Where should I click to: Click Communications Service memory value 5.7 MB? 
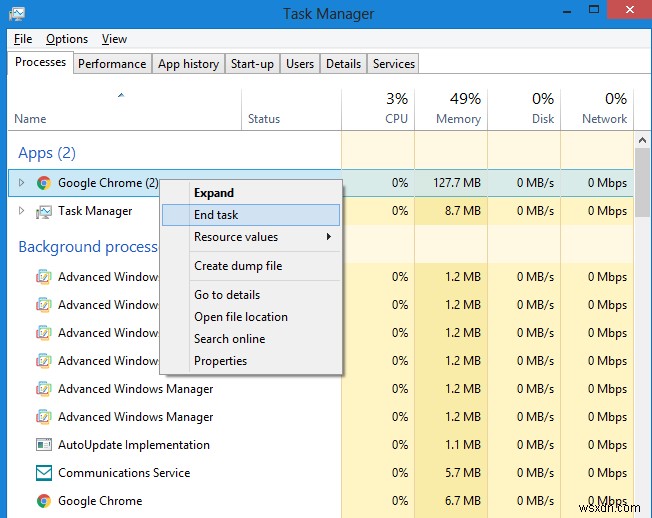pos(462,473)
